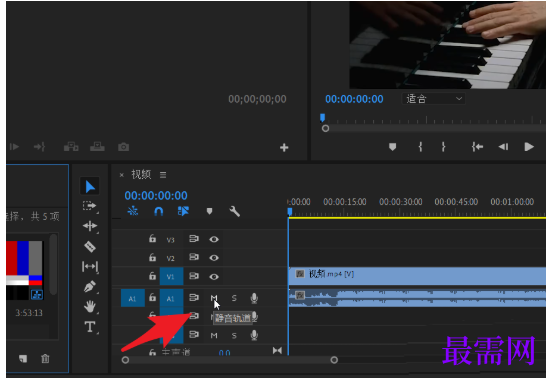
Task: Toggle lock on first A1 audio track
Action: coord(152,298)
